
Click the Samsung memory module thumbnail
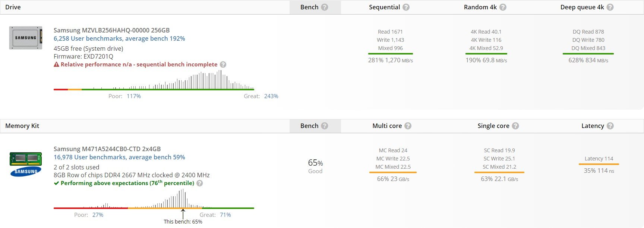(x=26, y=164)
